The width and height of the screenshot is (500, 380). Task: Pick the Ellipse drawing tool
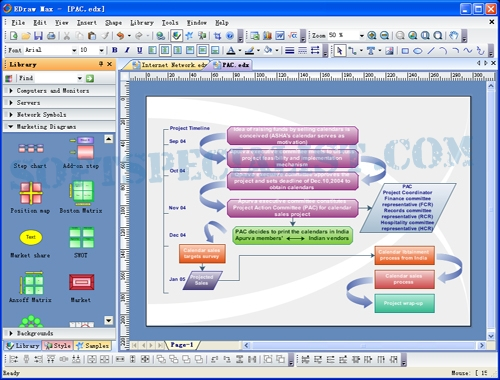pos(418,51)
